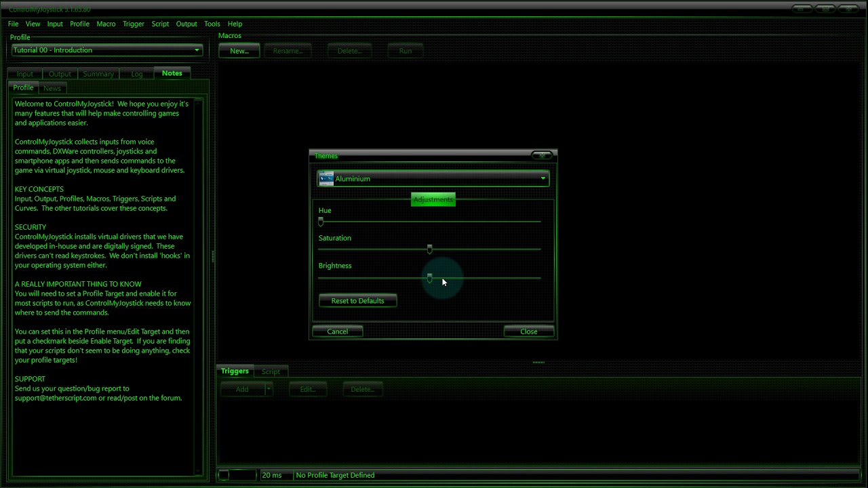Maximize the ControlMyJoystick window
Screen dimensions: 868x488
tap(825, 9)
